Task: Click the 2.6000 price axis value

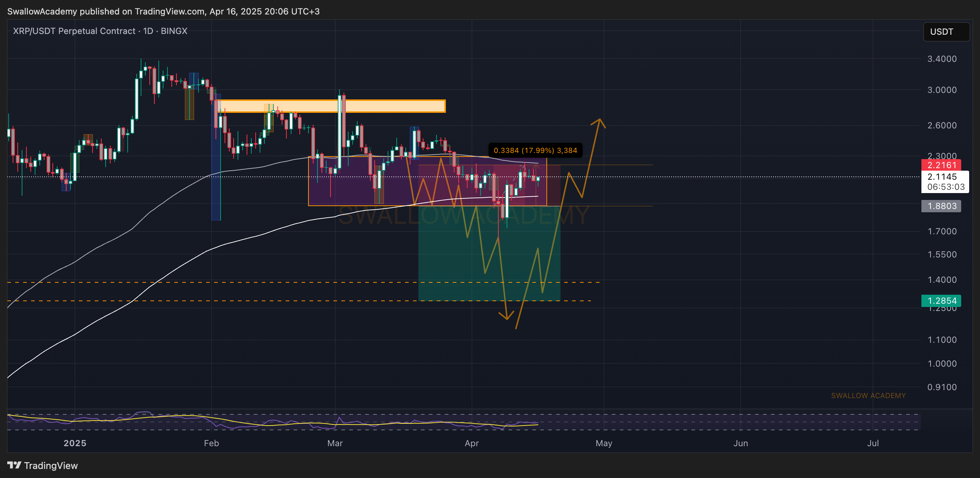Action: pos(942,125)
